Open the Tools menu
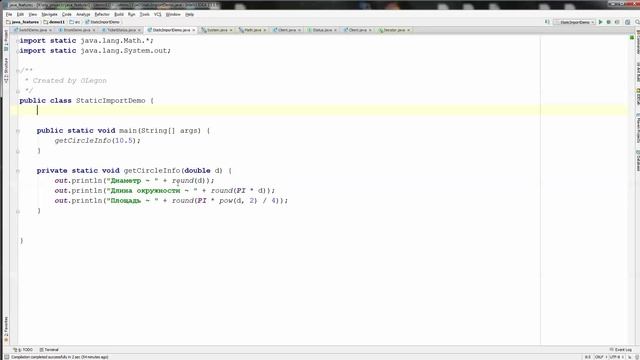640x360 pixels. click(x=144, y=14)
